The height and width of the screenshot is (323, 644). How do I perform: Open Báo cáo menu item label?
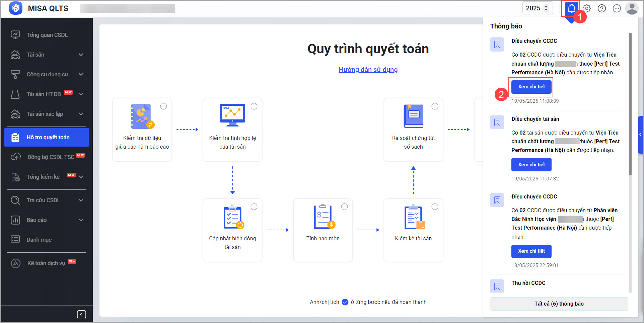click(37, 220)
